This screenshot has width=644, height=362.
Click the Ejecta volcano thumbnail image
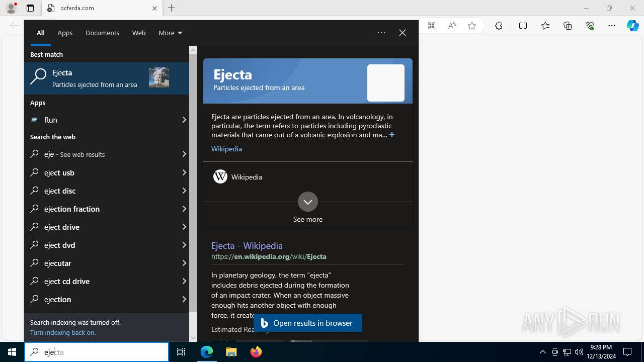click(x=159, y=77)
